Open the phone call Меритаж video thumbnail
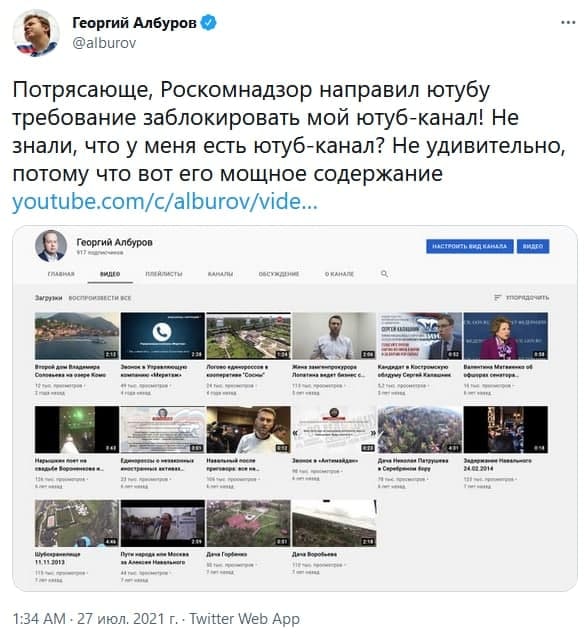The height and width of the screenshot is (637, 587). pyautogui.click(x=162, y=336)
